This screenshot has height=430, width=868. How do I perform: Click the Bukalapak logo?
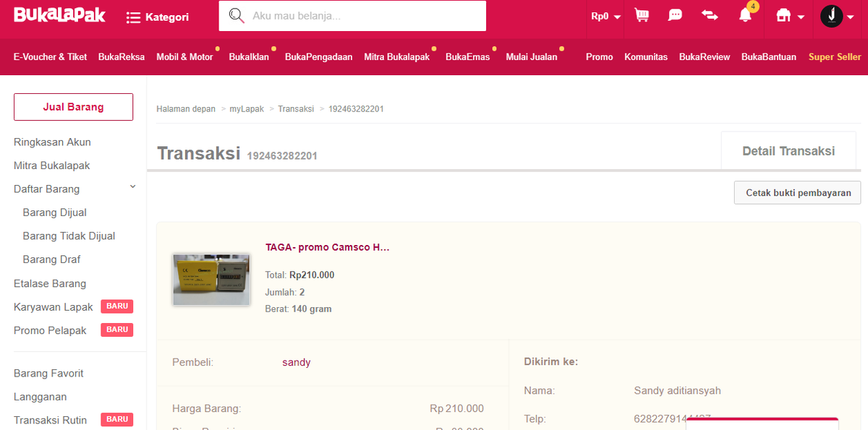(x=59, y=15)
